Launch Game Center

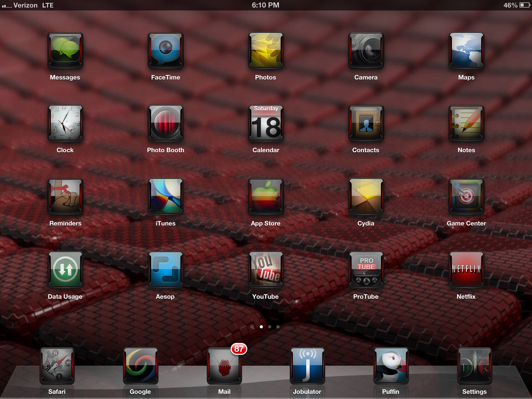[466, 197]
